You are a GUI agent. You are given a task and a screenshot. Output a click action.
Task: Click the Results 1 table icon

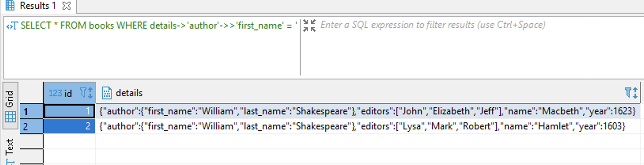pyautogui.click(x=10, y=6)
